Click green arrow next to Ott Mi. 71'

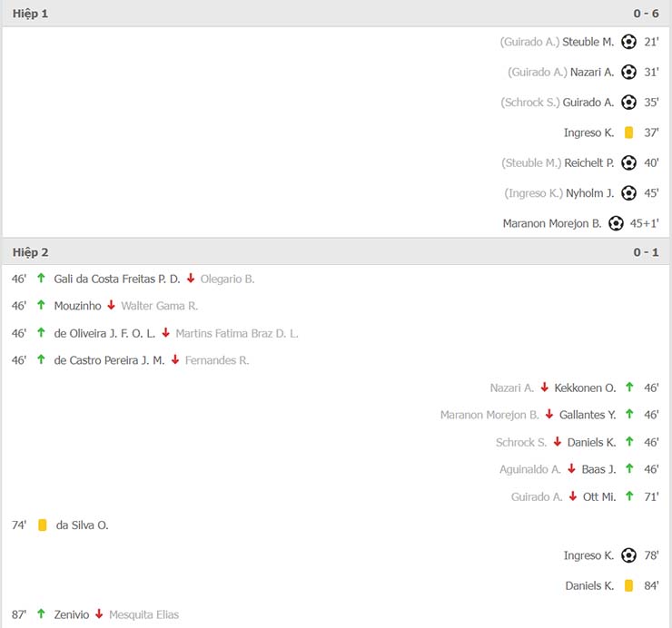click(x=629, y=496)
